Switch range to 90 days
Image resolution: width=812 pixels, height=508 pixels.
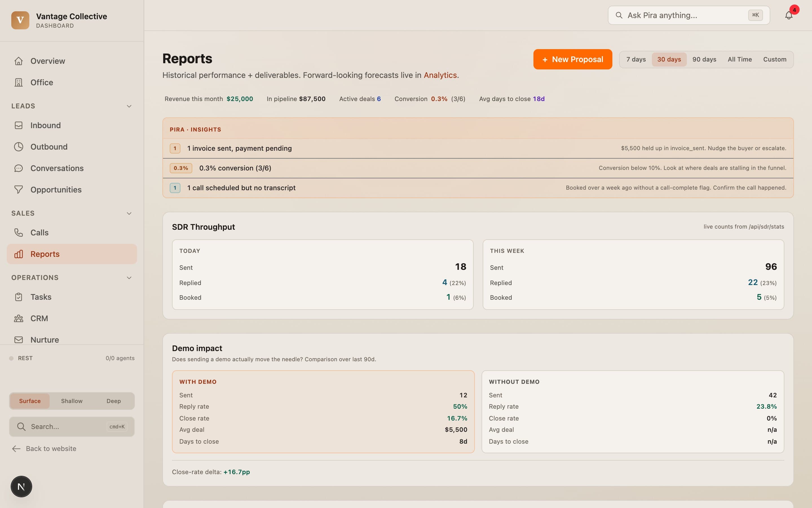[704, 60]
